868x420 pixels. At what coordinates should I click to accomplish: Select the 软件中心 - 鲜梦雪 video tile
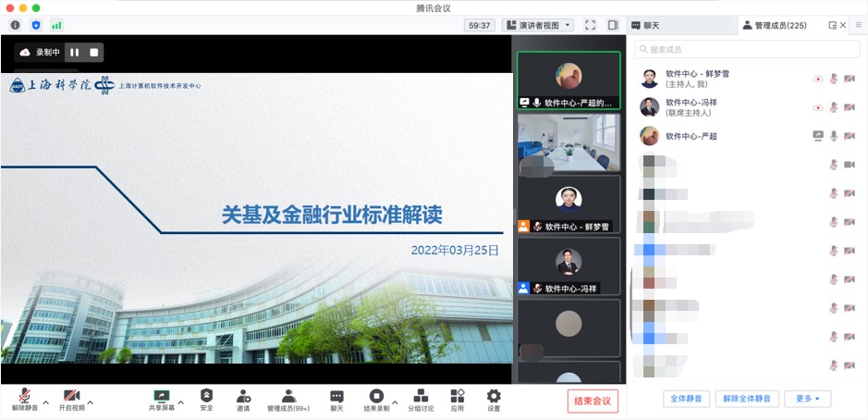[568, 204]
